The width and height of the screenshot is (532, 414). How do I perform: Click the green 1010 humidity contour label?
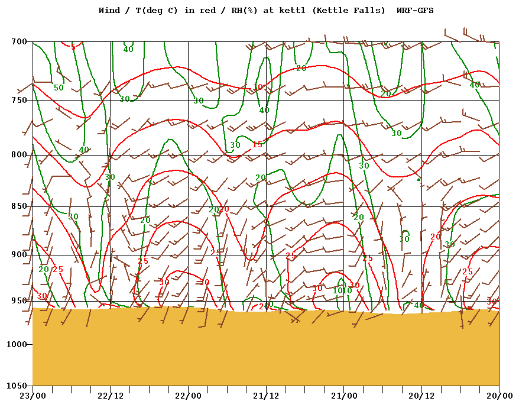point(342,290)
